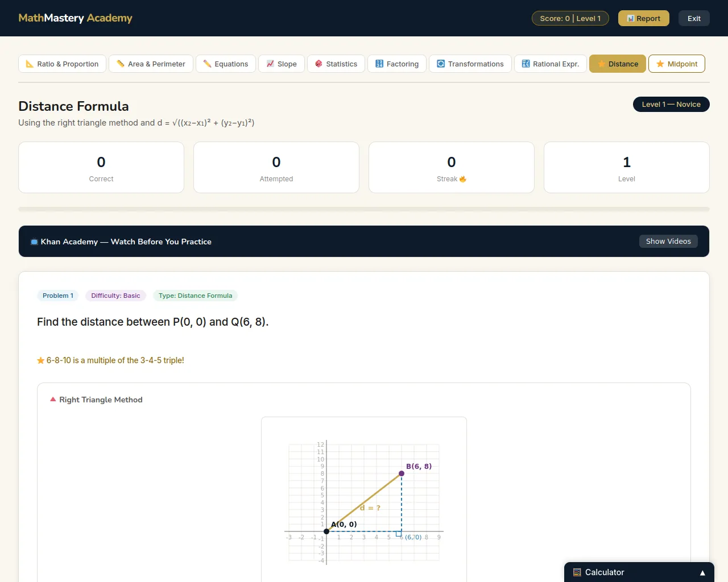
Task: Show the Khan Academy videos
Action: click(668, 242)
